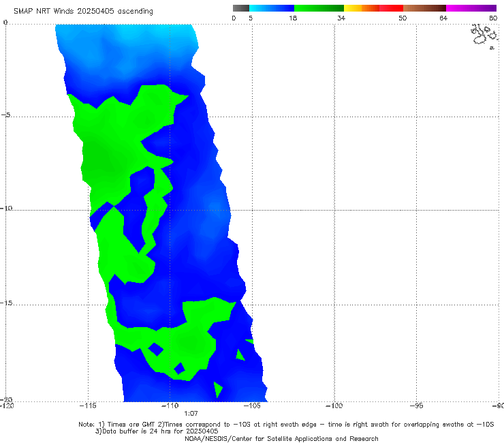Click the longitude axis label "-105"
The width and height of the screenshot is (504, 443).
point(252,406)
